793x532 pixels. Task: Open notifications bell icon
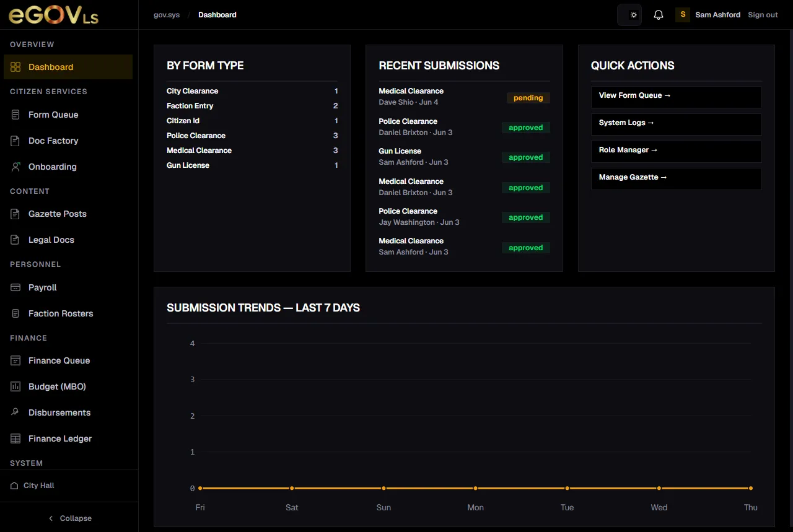click(x=659, y=15)
